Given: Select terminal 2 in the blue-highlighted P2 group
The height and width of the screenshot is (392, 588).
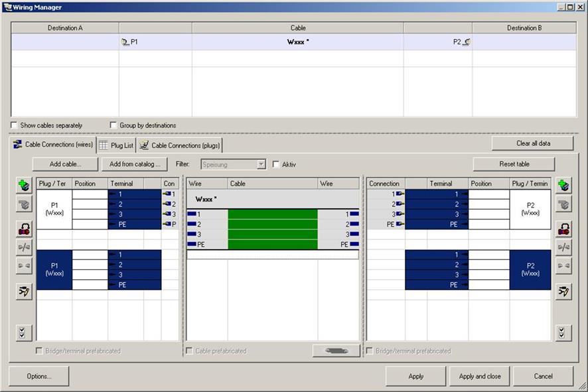Looking at the screenshot, I should 437,265.
